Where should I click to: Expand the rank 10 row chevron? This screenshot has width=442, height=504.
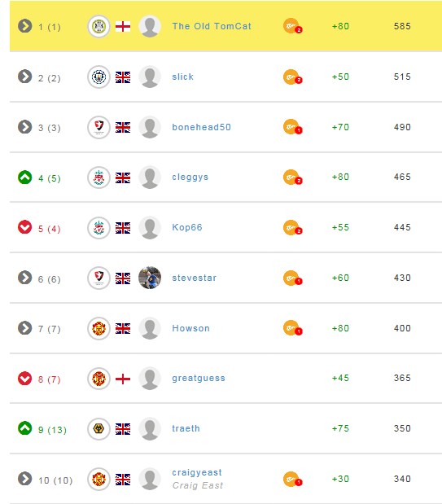click(24, 478)
